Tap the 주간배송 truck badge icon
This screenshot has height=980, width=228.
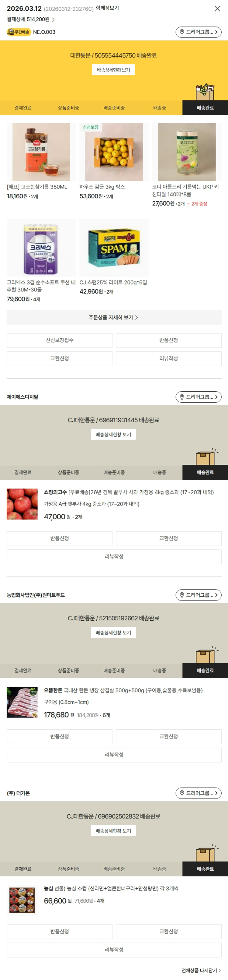(18, 32)
